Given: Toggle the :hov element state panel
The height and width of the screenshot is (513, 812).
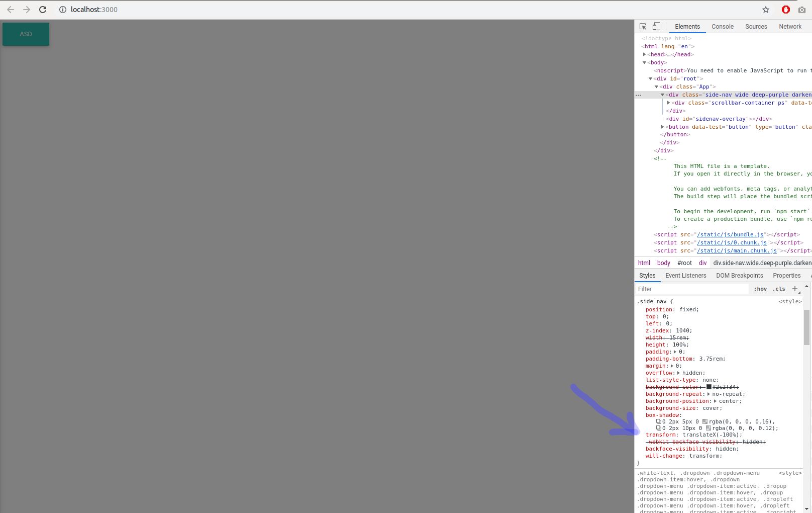Looking at the screenshot, I should click(x=760, y=289).
